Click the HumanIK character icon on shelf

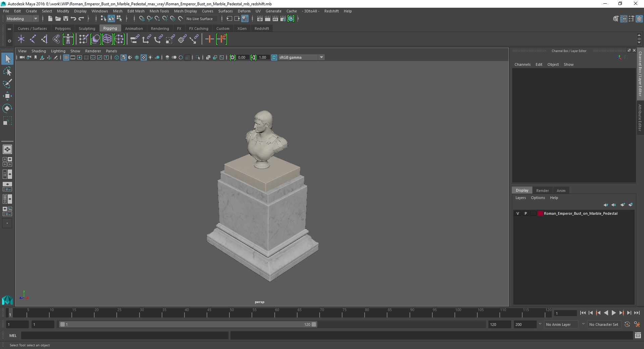68,39
